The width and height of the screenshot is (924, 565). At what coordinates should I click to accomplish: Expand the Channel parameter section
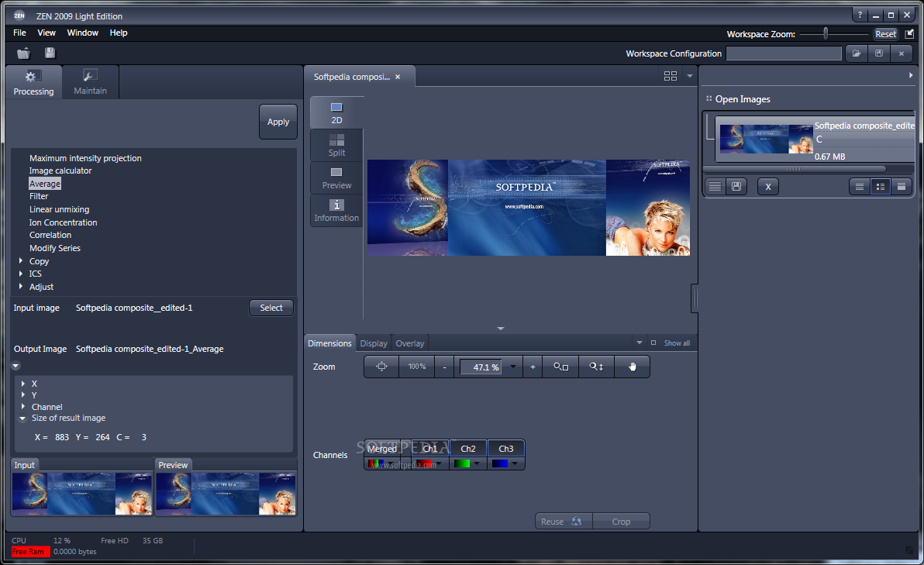[x=23, y=407]
